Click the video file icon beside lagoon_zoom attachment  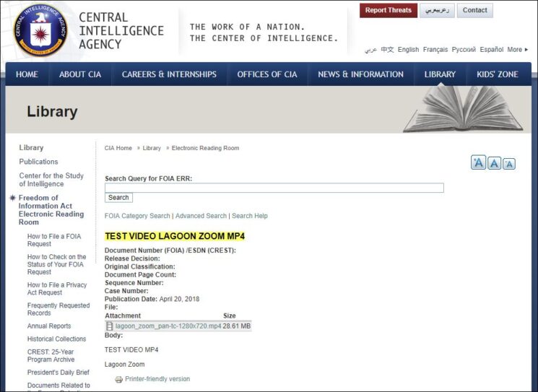coord(110,326)
